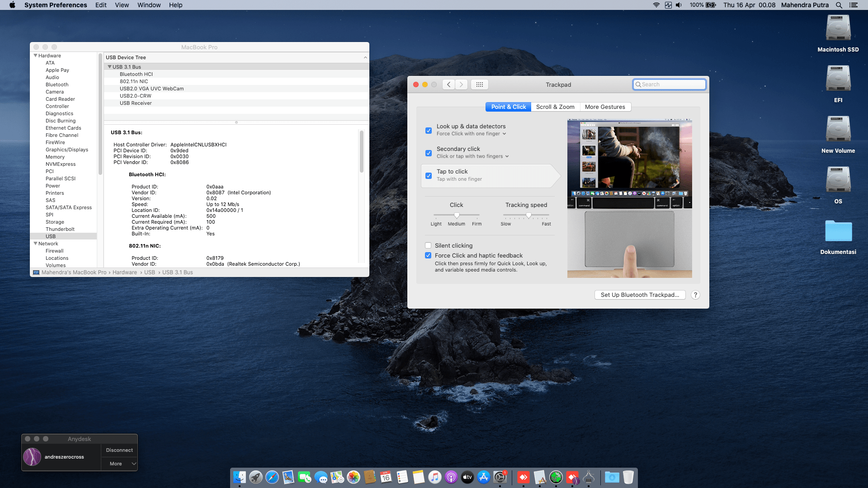Open the Mail app in the Dock
Viewport: 868px width, 488px height.
click(x=288, y=477)
